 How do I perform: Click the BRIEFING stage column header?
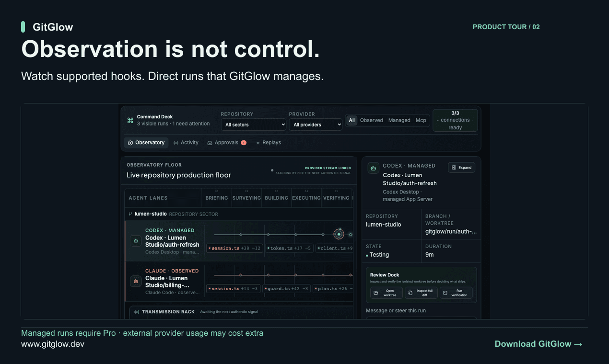coord(217,198)
